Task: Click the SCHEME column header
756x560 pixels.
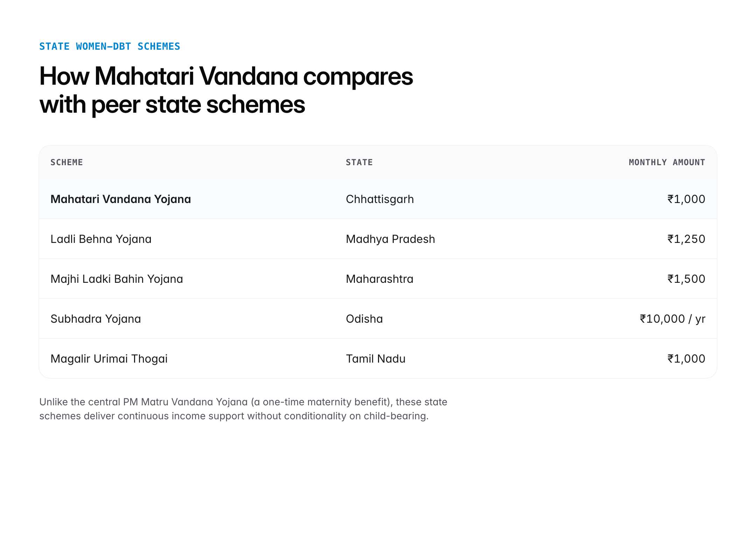Action: coord(66,162)
